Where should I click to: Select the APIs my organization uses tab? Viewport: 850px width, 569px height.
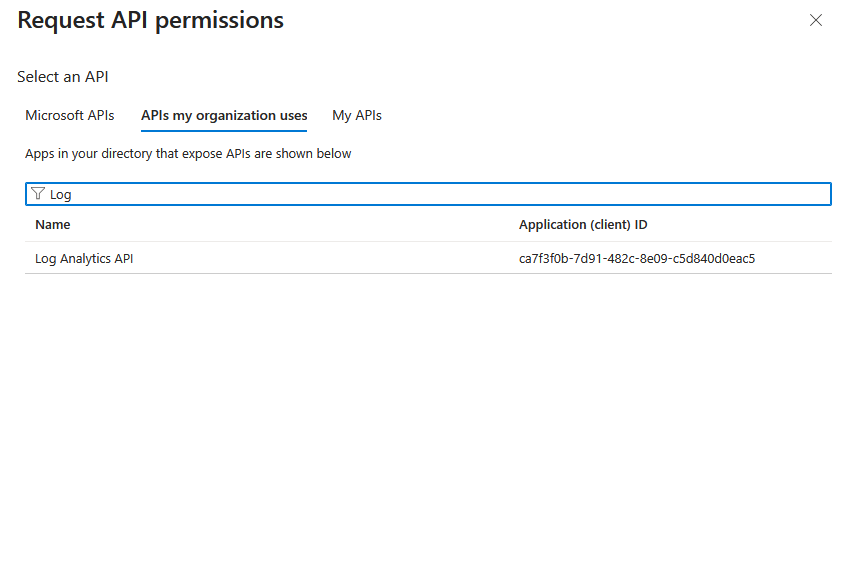(224, 115)
